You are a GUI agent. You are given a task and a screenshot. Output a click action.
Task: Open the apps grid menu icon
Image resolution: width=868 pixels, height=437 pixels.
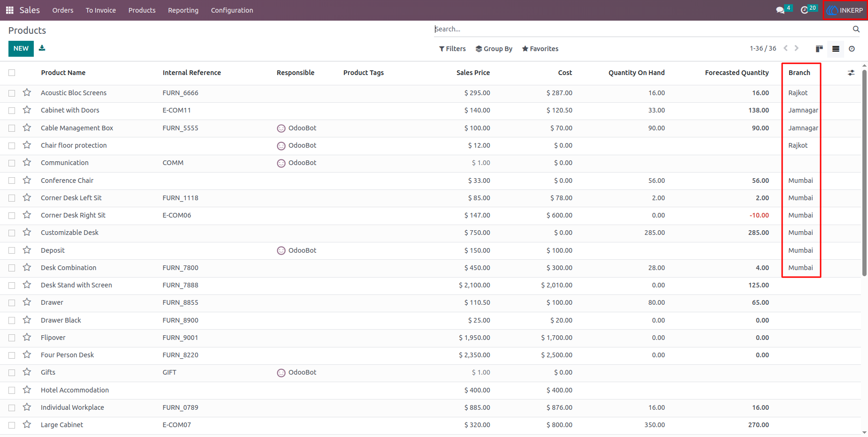9,10
